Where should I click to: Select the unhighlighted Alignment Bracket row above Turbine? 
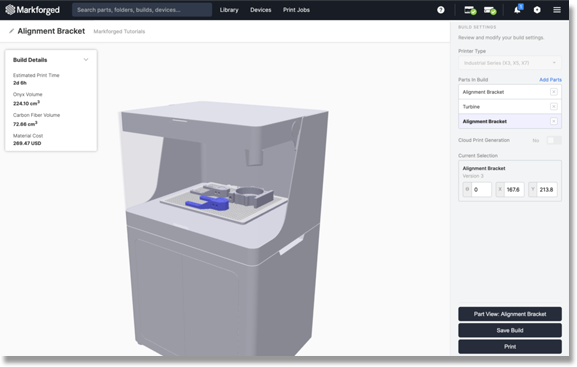click(510, 92)
